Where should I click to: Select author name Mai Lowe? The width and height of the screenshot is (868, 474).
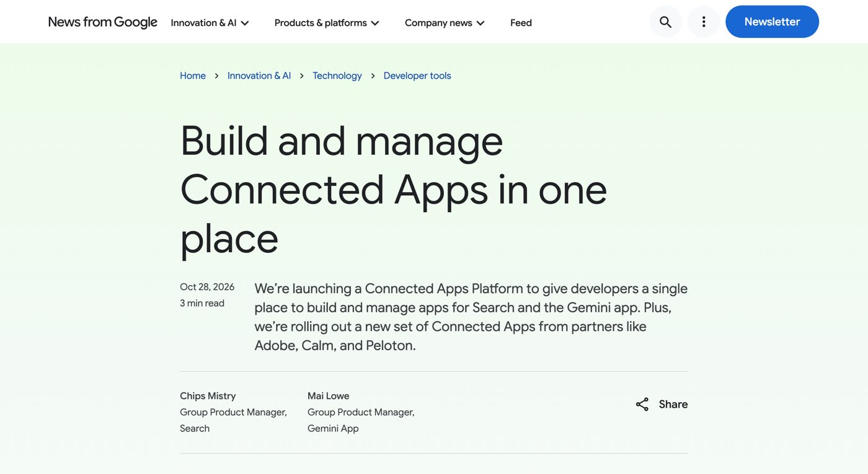coord(329,396)
